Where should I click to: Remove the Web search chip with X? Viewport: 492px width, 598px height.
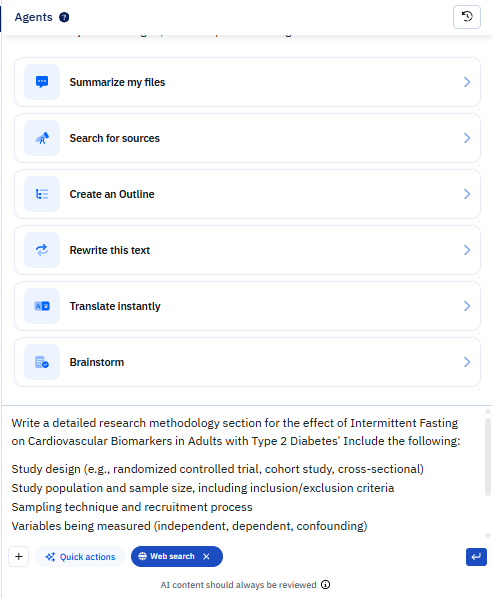pyautogui.click(x=206, y=556)
